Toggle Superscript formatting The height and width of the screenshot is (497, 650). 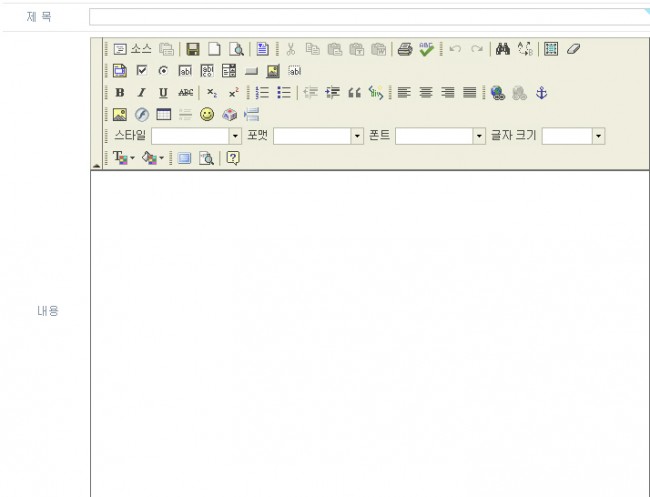point(233,93)
